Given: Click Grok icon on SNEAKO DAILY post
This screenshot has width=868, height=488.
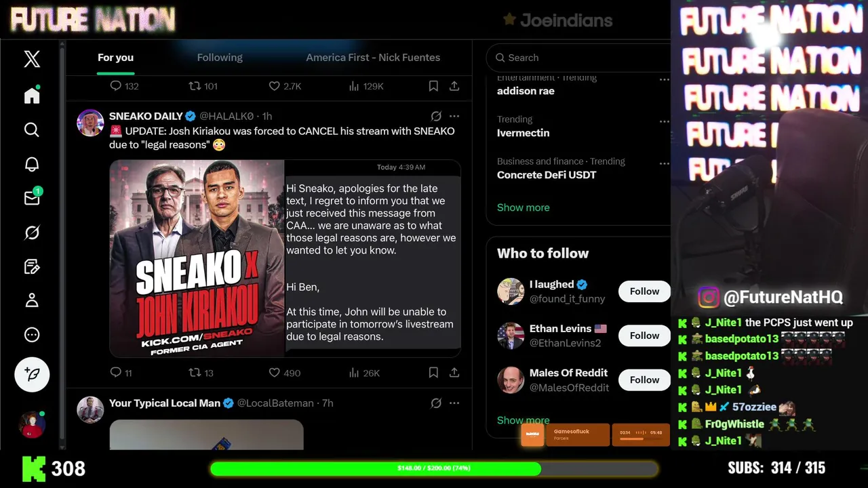Looking at the screenshot, I should click(x=436, y=116).
